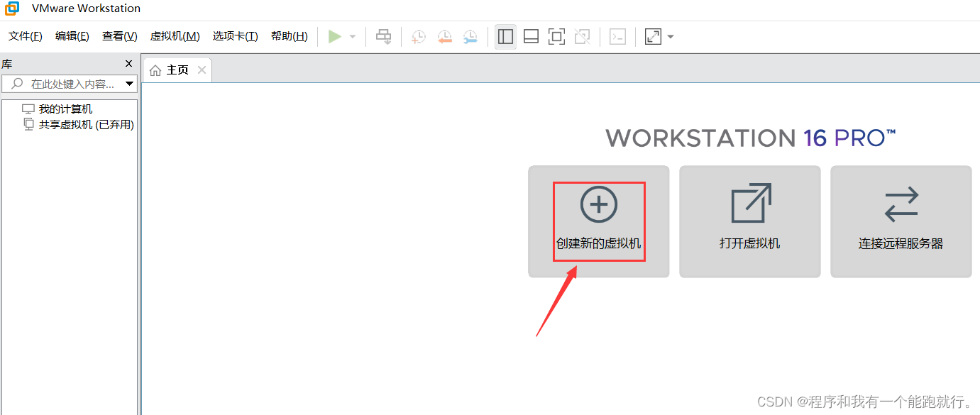The image size is (980, 415).
Task: Click Send Ctrl+Alt+Del toolbar icon
Action: tap(384, 36)
